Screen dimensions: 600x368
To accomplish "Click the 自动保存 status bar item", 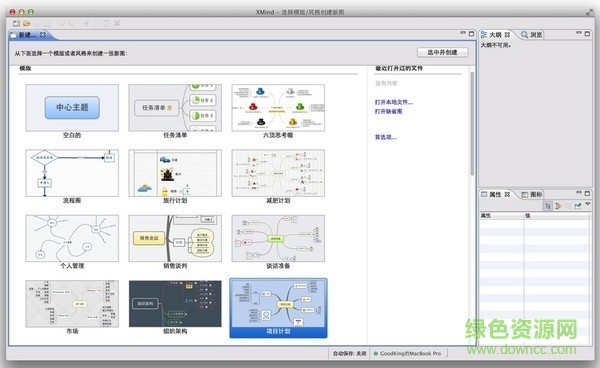I will pyautogui.click(x=349, y=353).
